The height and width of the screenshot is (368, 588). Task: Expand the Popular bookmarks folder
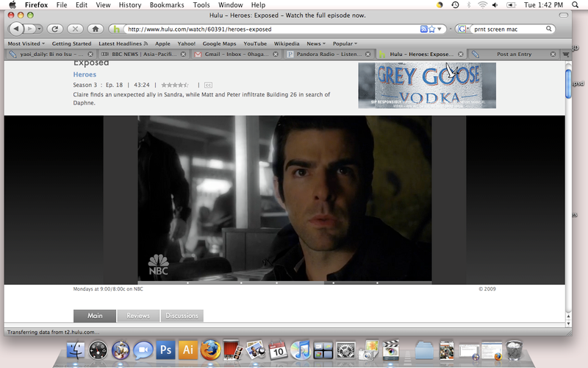tap(345, 43)
